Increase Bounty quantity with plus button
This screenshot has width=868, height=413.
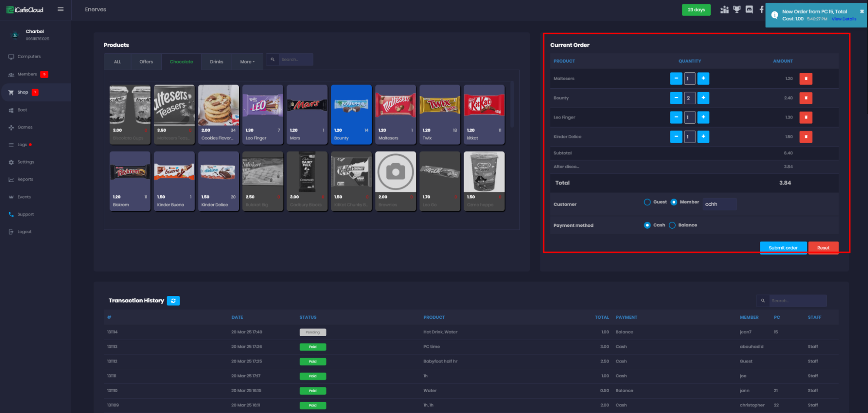(703, 98)
